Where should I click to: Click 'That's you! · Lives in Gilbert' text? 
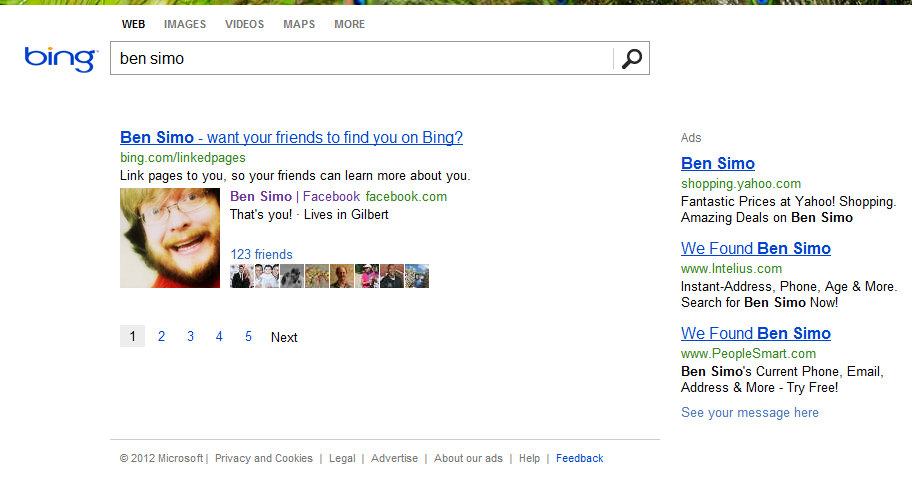(x=309, y=215)
